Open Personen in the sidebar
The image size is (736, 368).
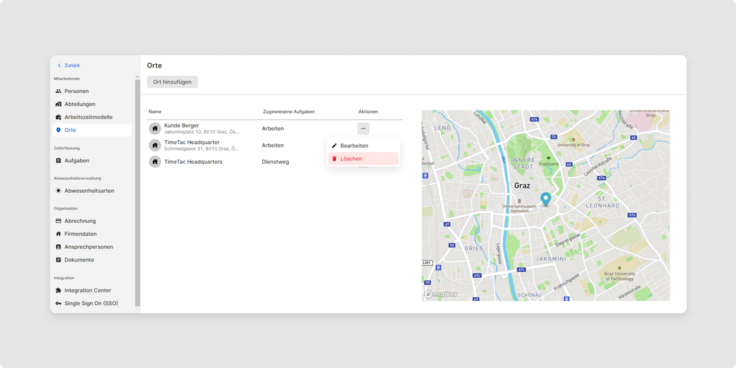92,91
